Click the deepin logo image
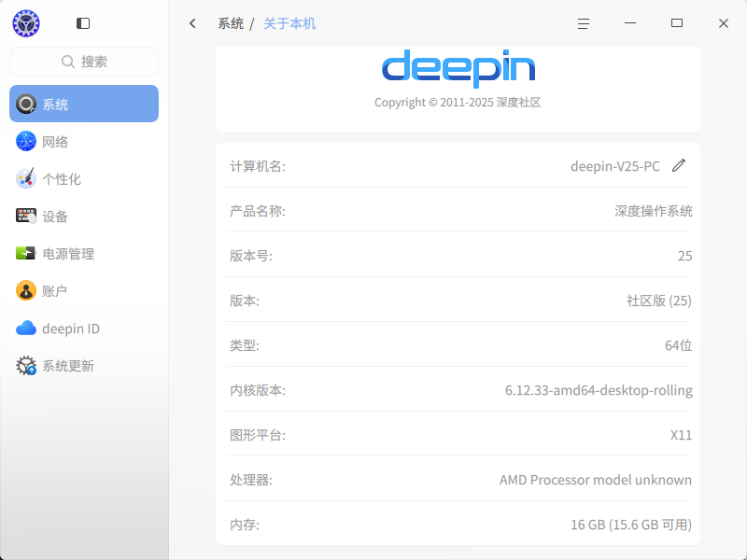 pos(458,68)
